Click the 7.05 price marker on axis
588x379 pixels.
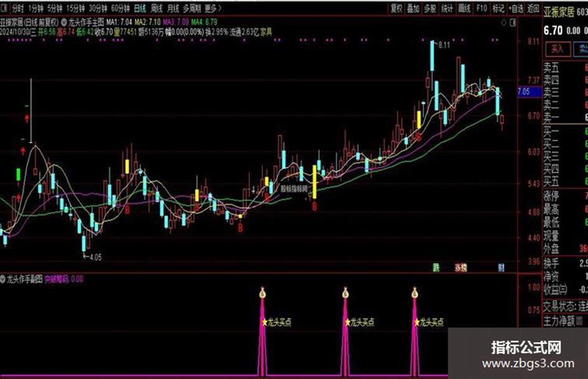[x=530, y=91]
